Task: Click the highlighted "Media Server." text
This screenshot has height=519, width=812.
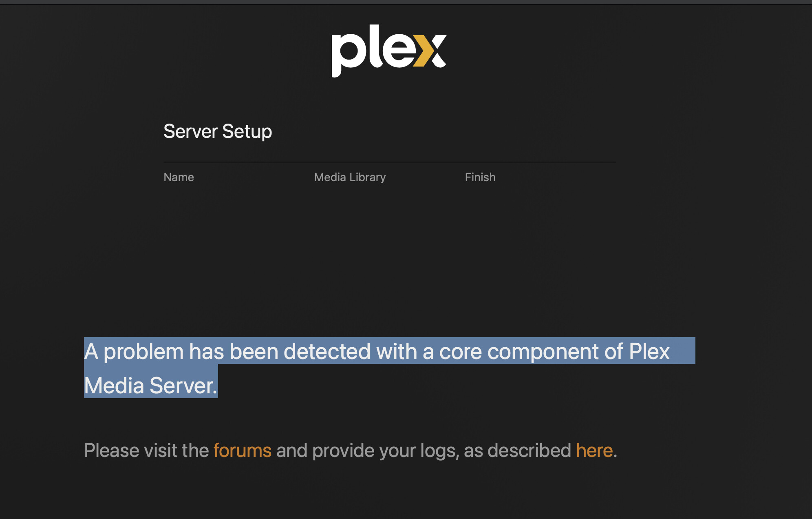Action: pos(150,386)
